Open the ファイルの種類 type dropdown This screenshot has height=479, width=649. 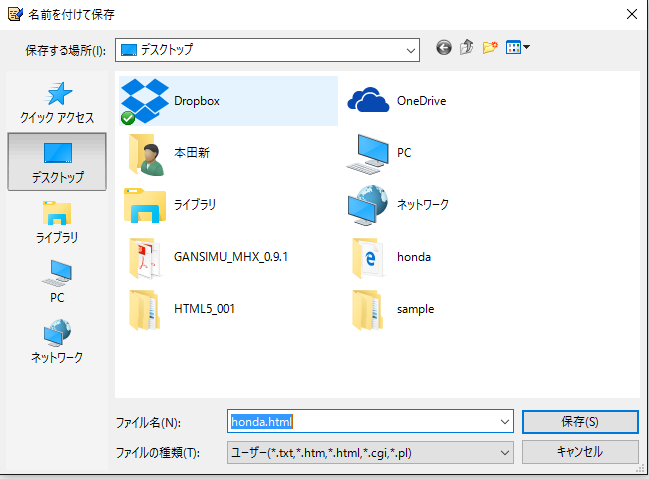[x=370, y=453]
